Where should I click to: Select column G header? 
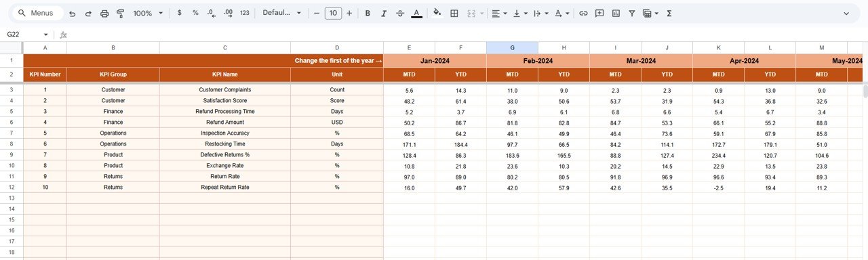click(512, 47)
